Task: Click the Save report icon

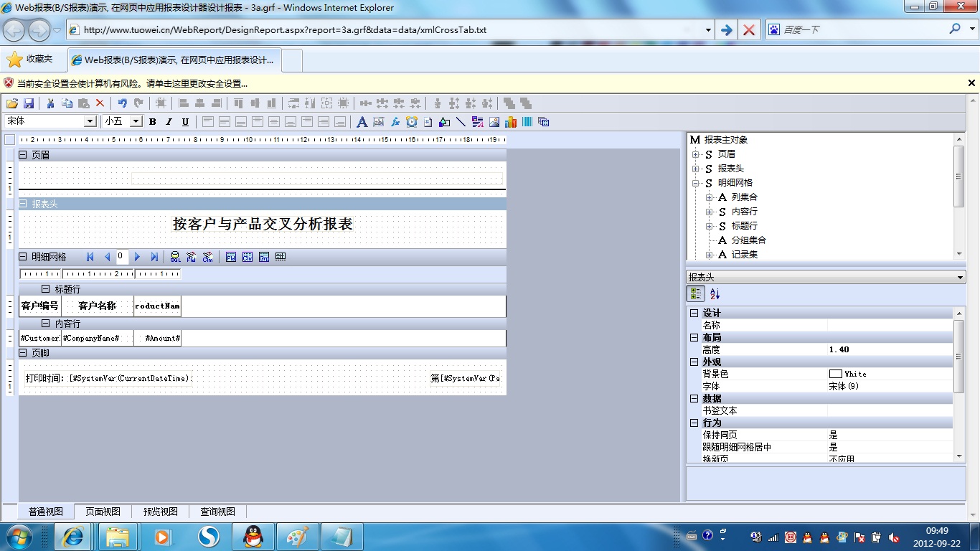Action: [29, 103]
